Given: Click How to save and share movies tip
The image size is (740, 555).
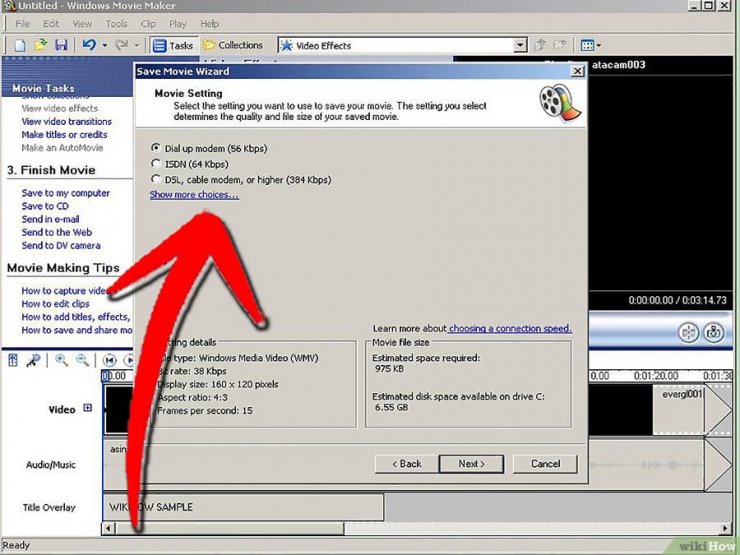Looking at the screenshot, I should pos(76,330).
